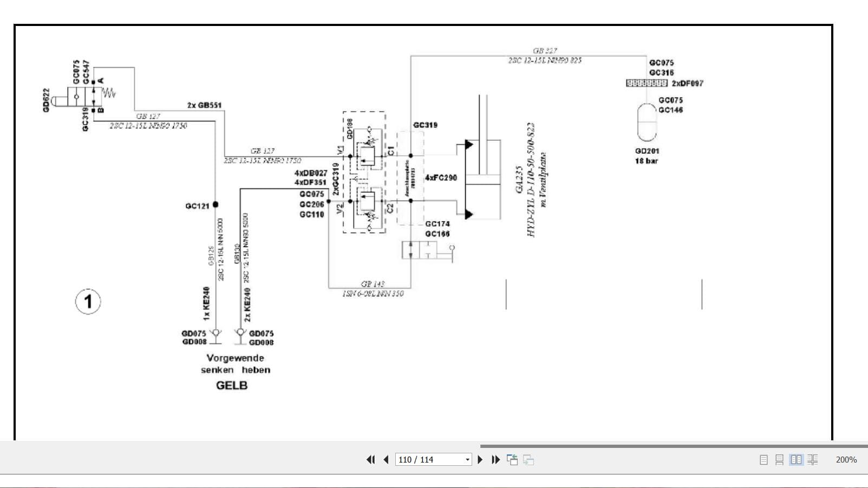This screenshot has width=868, height=488.
Task: Click the GD201 accumulator label
Action: (x=647, y=151)
